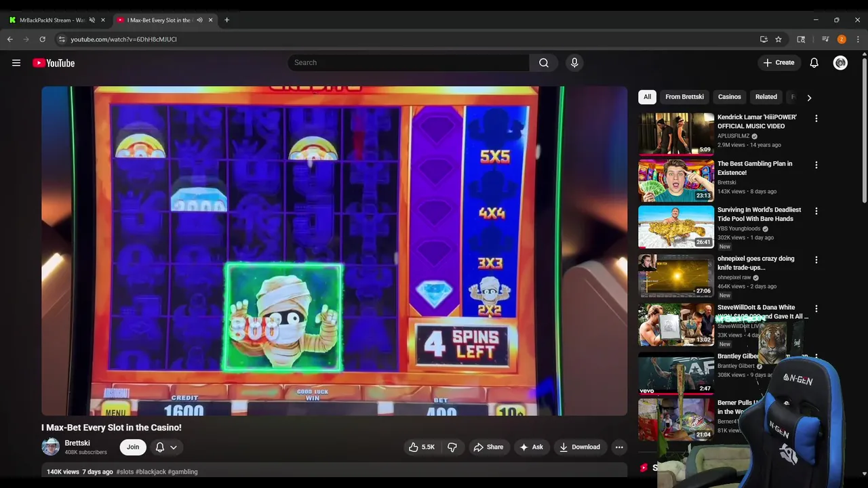Bookmark this page with the star icon
The height and width of the screenshot is (488, 868).
point(778,39)
